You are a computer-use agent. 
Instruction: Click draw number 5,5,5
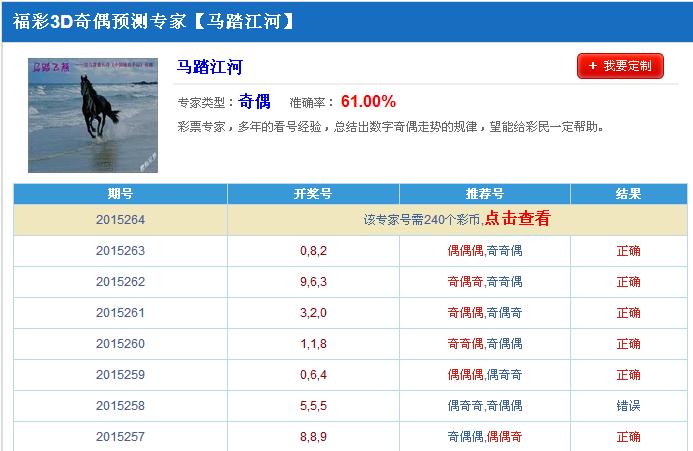(x=313, y=405)
